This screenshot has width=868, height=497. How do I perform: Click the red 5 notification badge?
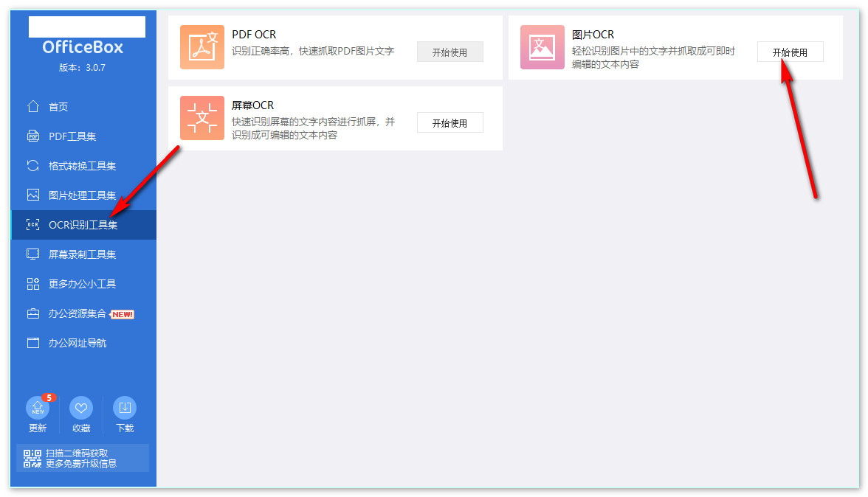pos(49,397)
